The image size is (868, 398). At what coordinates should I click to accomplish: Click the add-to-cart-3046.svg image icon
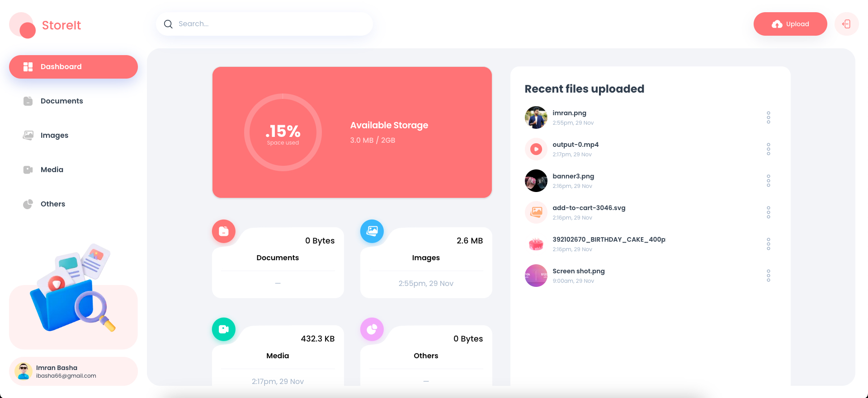click(x=536, y=212)
